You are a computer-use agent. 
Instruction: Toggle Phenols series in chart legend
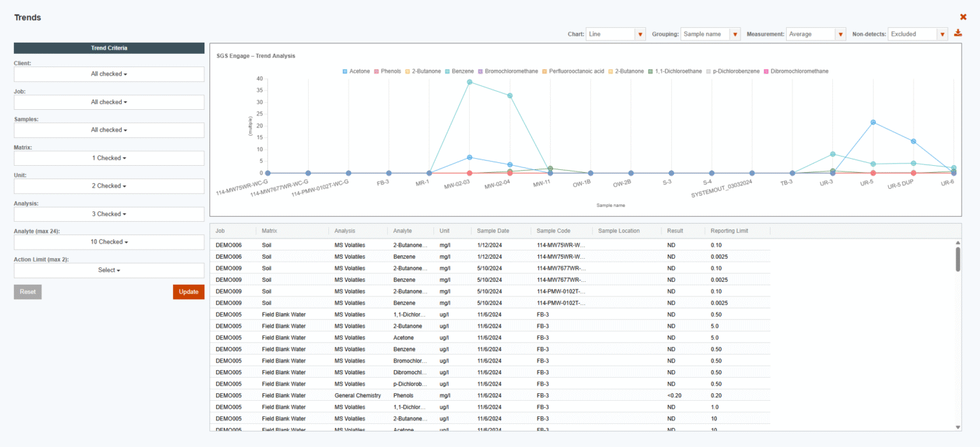point(387,71)
